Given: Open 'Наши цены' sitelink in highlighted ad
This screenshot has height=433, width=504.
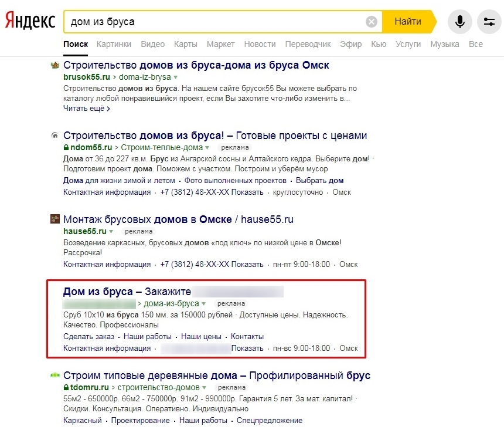Looking at the screenshot, I should (x=201, y=337).
